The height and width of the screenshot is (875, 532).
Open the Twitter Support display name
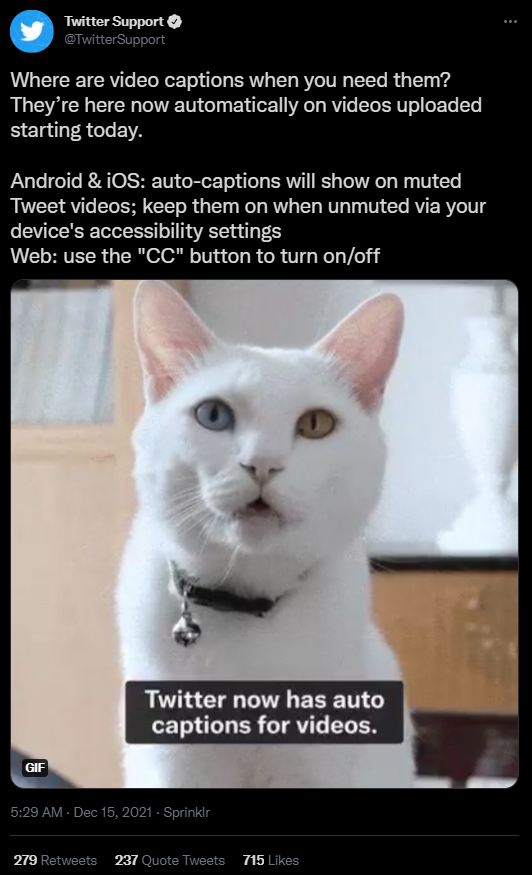114,22
